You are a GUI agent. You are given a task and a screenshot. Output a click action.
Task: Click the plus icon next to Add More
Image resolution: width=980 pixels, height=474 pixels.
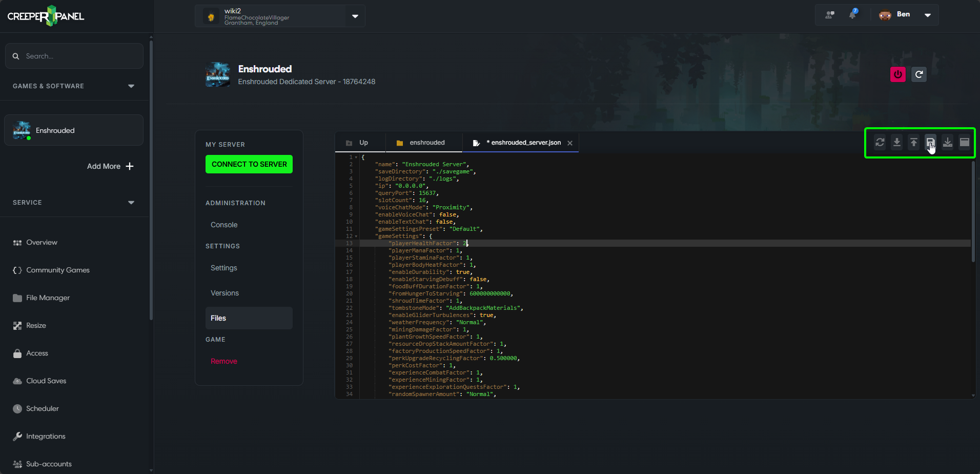tap(130, 166)
